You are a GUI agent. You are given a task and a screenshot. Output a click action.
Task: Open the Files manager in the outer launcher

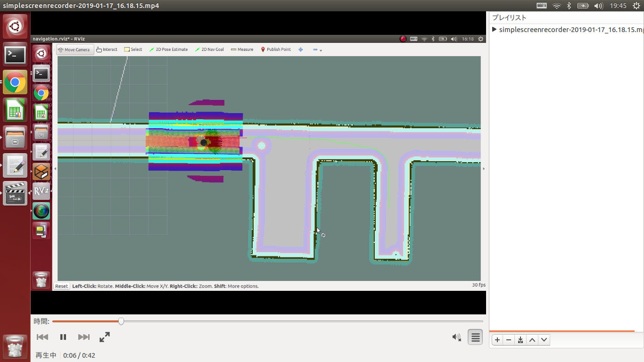(x=15, y=138)
